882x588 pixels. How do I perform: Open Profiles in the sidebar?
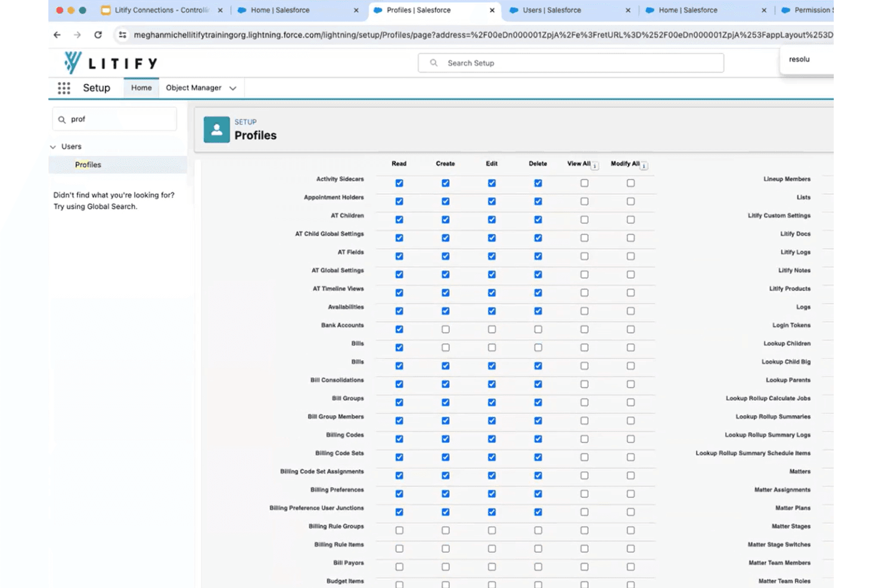(88, 165)
